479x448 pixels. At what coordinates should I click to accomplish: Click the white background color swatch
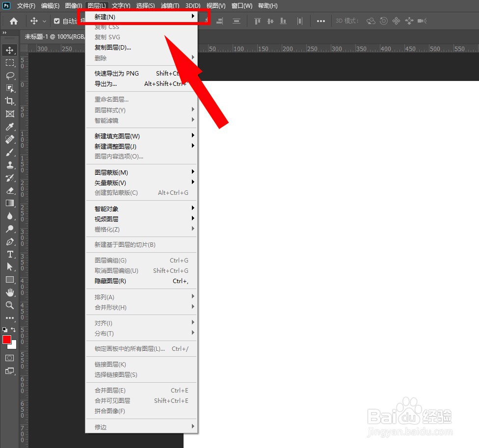tap(13, 346)
